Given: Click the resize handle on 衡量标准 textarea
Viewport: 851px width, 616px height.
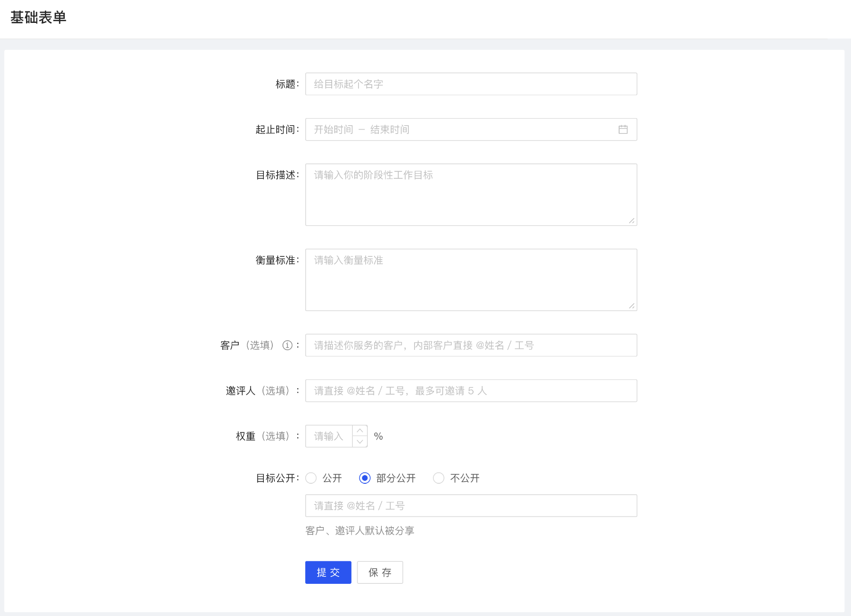Looking at the screenshot, I should pyautogui.click(x=633, y=305).
